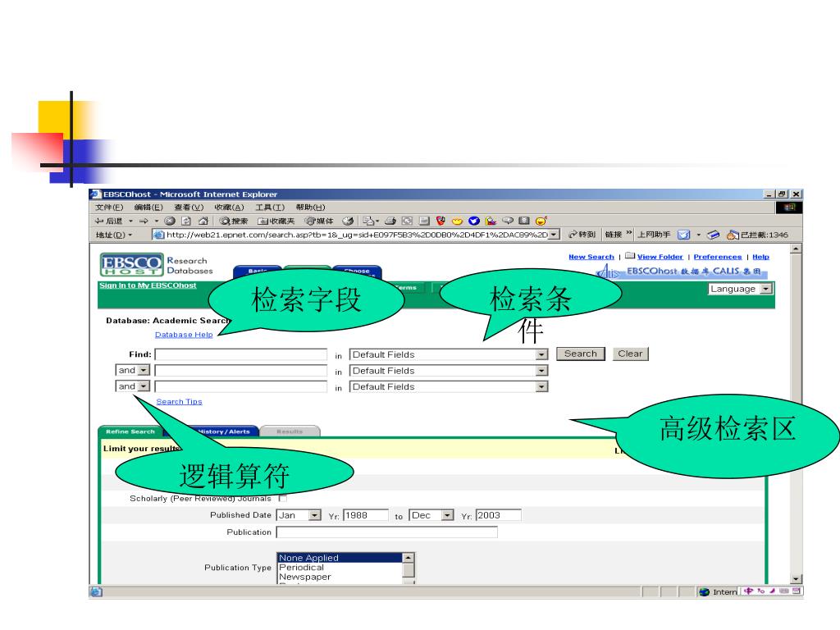Open the 收藏夹 favorites pane
This screenshot has height=630, width=840.
(x=276, y=221)
